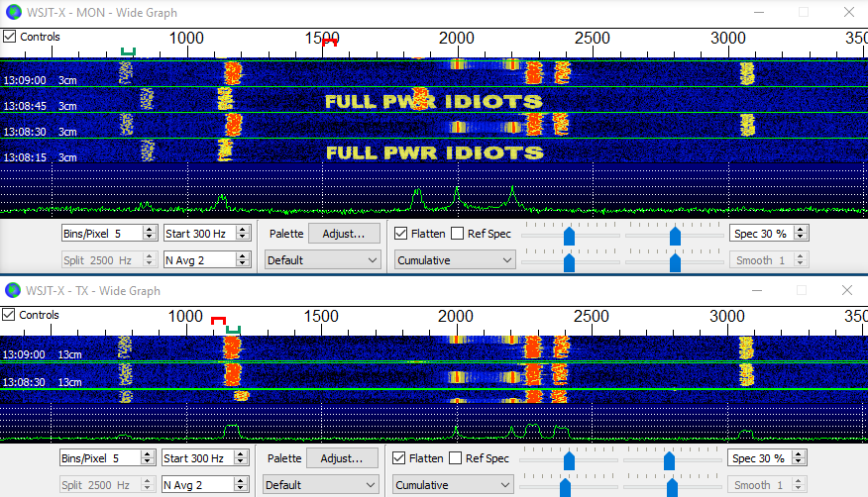Image resolution: width=868 pixels, height=497 pixels.
Task: Click the first upper-row slider handle in MON window
Action: pyautogui.click(x=569, y=236)
